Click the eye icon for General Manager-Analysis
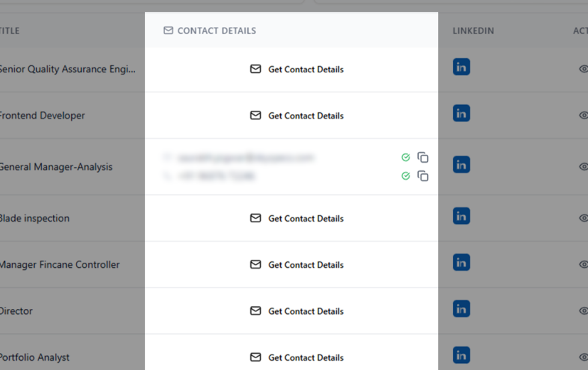The image size is (588, 370). pyautogui.click(x=583, y=166)
